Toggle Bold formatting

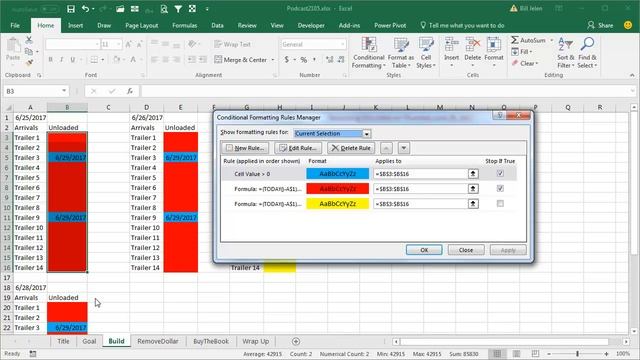click(50, 60)
